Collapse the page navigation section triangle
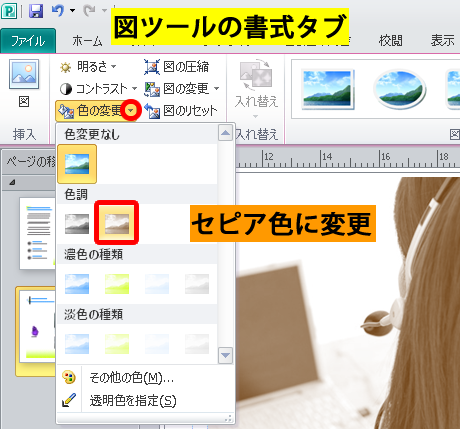460x429 pixels. (12, 182)
